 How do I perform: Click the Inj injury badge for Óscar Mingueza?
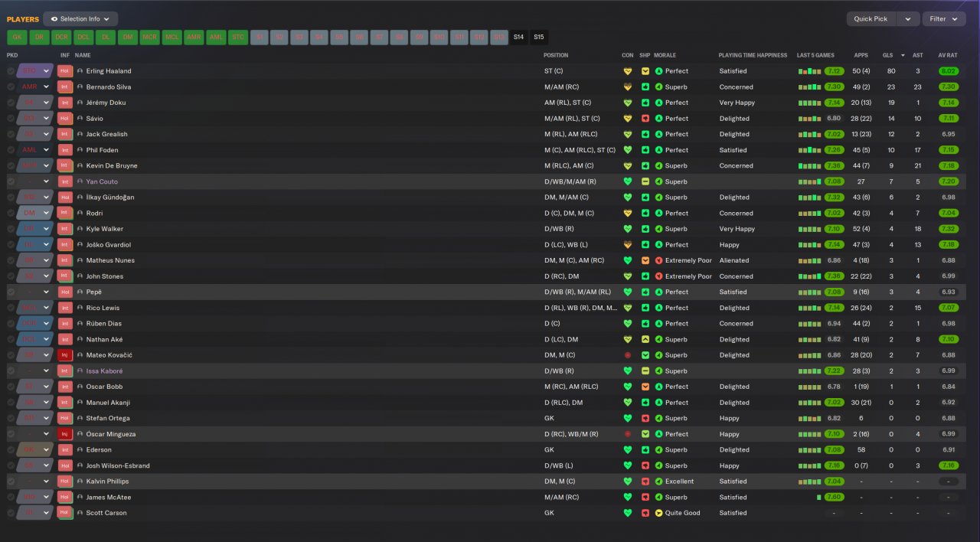pyautogui.click(x=65, y=434)
